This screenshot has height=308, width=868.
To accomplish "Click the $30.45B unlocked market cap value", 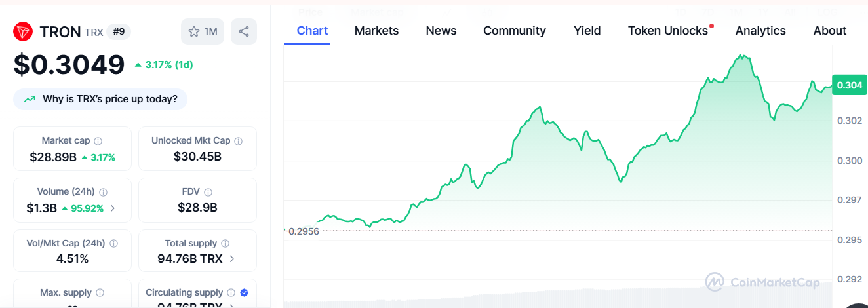I will click(x=197, y=157).
